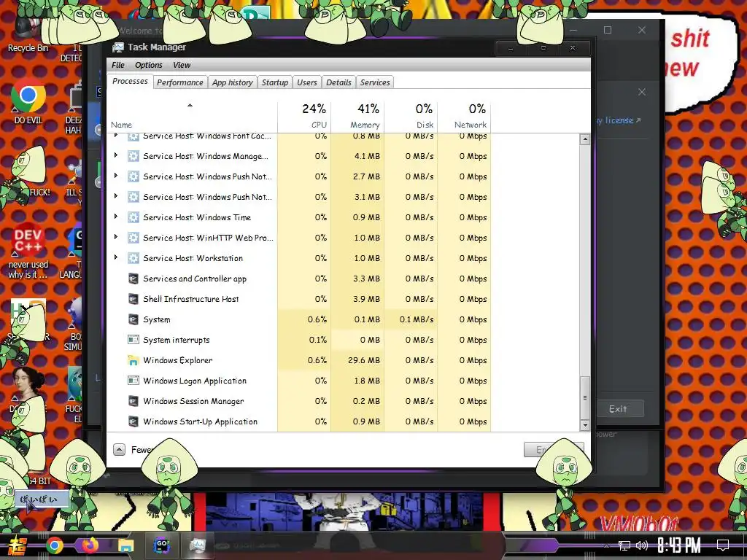The width and height of the screenshot is (747, 560).
Task: Click scrollbar down arrow in process list
Action: pyautogui.click(x=585, y=425)
